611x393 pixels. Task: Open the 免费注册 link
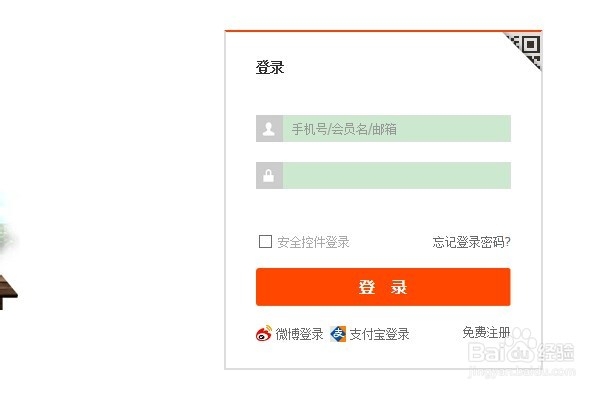[486, 333]
